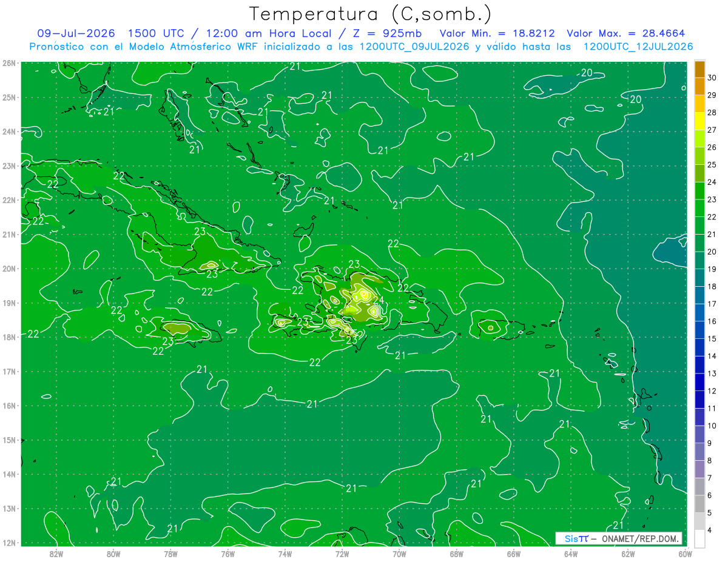Click the blue colorbar swatch between 14 and 15
Image resolution: width=728 pixels, height=562 pixels.
699,348
